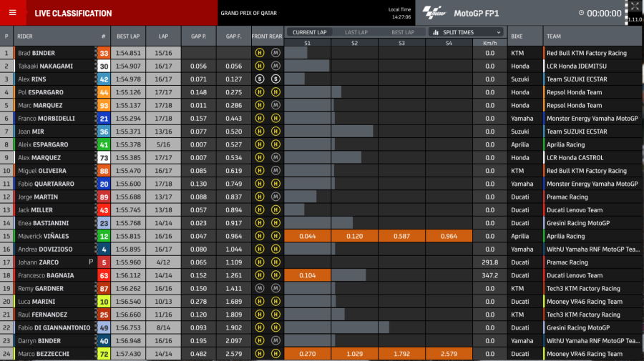This screenshot has height=361, width=644.
Task: Open the hamburger menu
Action: pos(13,13)
